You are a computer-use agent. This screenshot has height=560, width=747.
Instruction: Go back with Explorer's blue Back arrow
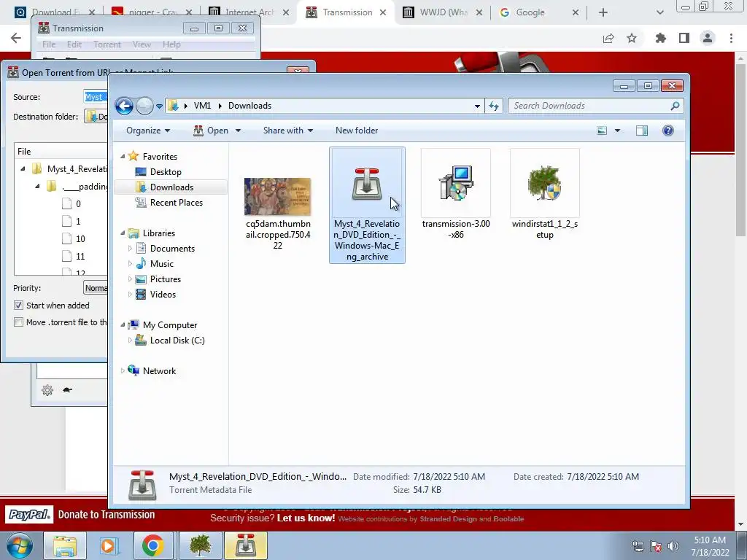124,106
